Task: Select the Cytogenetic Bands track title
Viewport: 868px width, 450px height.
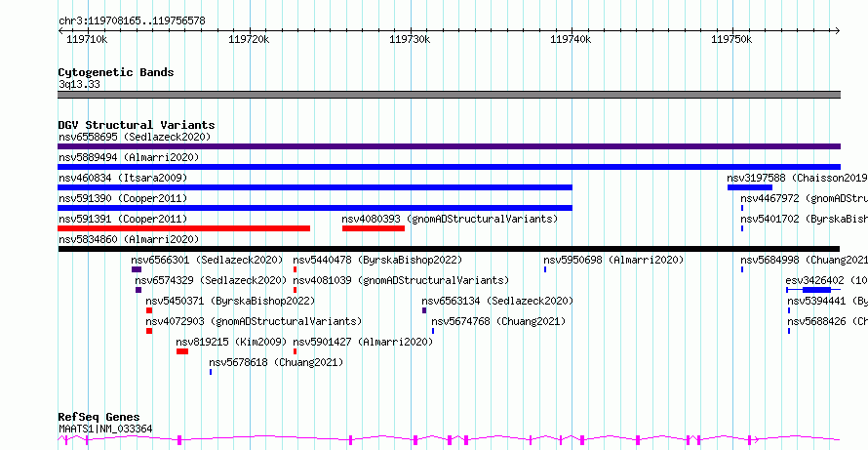Action: [116, 72]
